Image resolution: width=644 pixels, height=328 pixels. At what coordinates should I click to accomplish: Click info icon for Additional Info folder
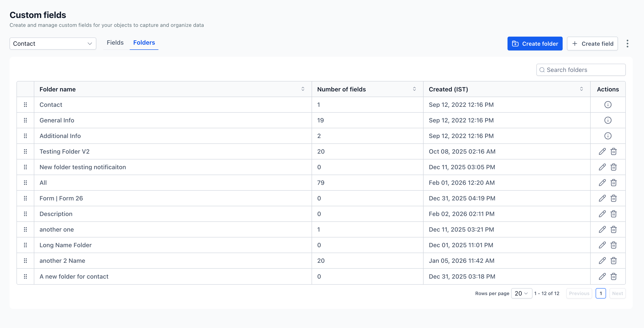click(x=608, y=136)
